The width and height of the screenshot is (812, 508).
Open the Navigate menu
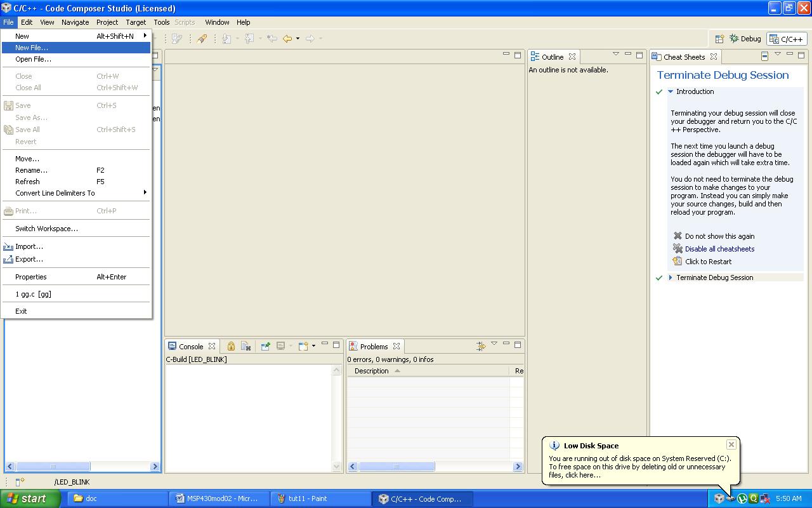[x=75, y=22]
